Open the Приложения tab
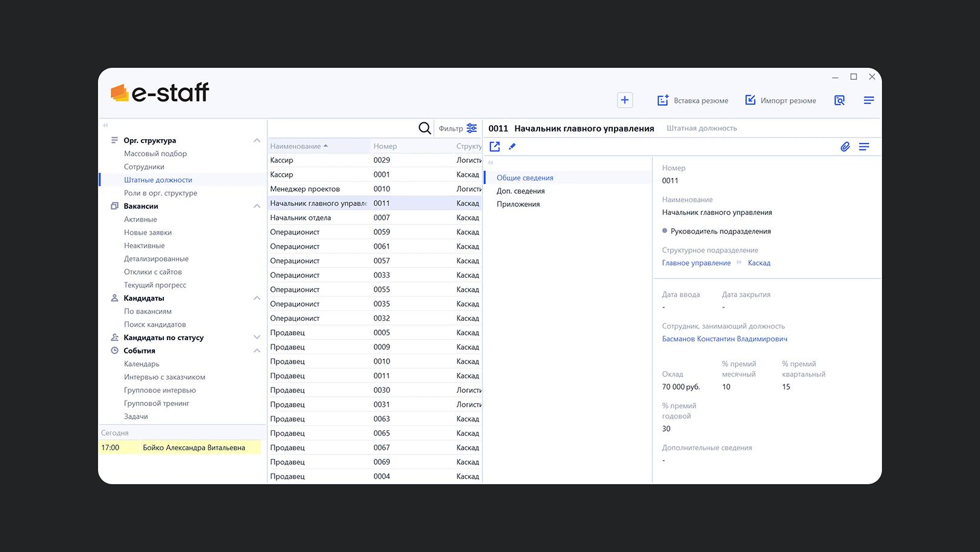The height and width of the screenshot is (552, 980). pos(518,205)
